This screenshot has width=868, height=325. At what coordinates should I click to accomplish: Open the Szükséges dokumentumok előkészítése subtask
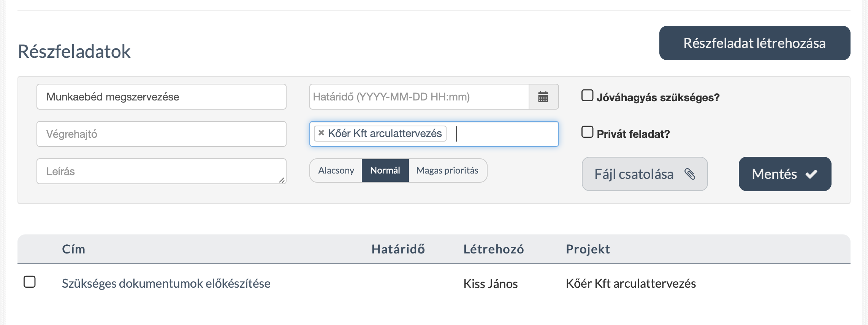(x=166, y=283)
